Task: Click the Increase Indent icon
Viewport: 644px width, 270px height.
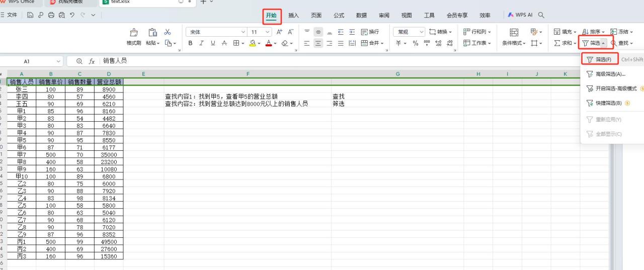Action: pos(352,32)
